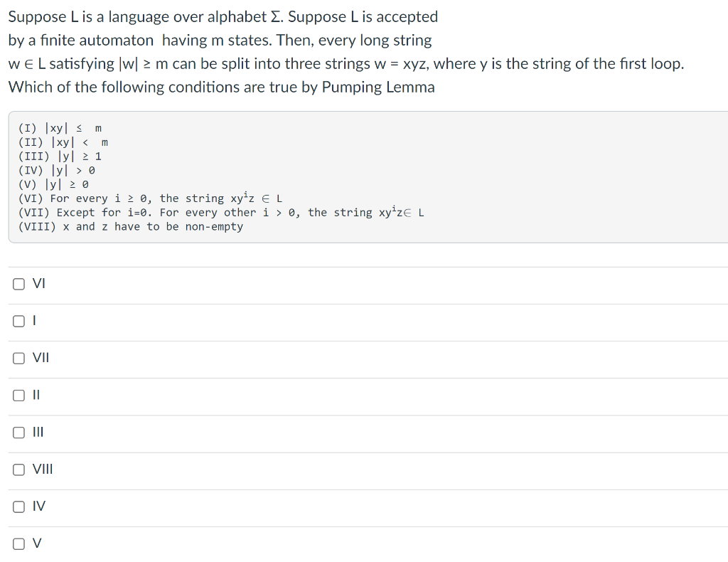Select the label VIII next to its checkbox
728x562 pixels.
point(41,469)
